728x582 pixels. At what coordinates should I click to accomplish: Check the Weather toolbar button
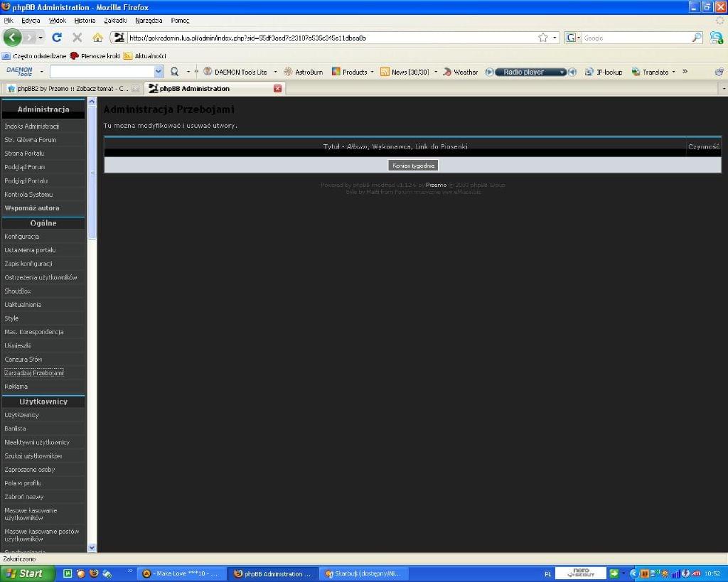460,72
